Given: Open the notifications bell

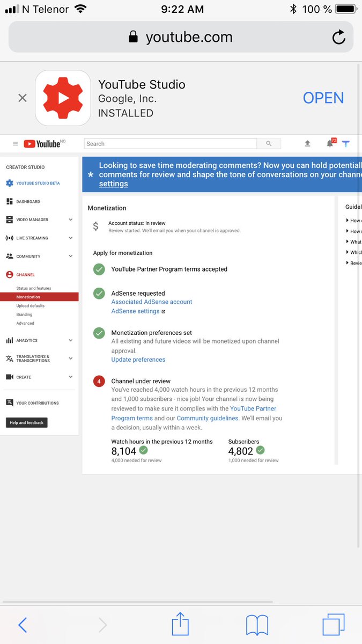Looking at the screenshot, I should pos(330,144).
